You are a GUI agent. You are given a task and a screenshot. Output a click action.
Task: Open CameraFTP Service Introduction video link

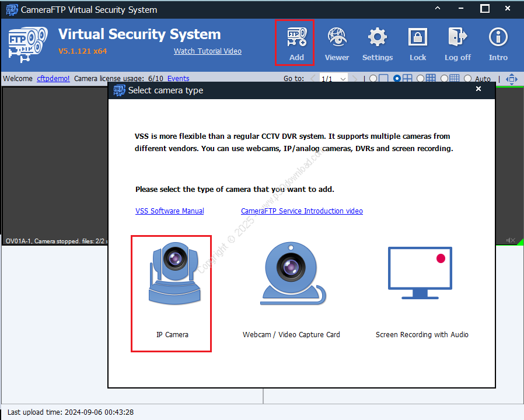click(302, 211)
